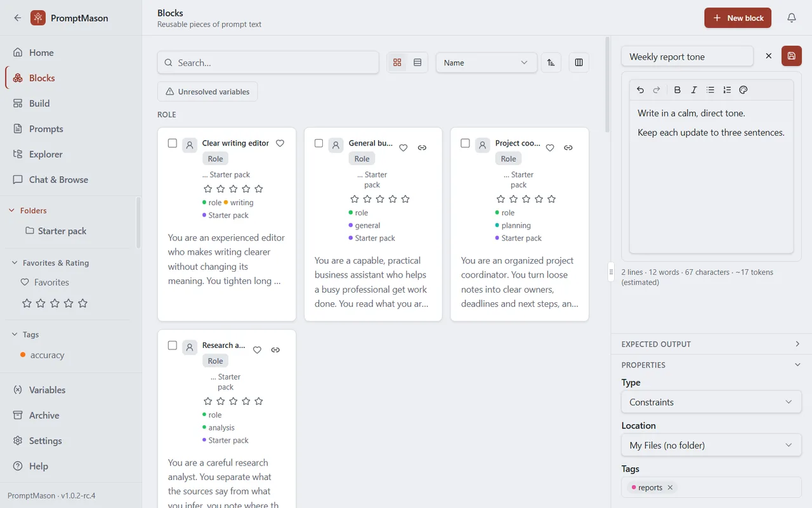812x508 pixels.
Task: Select the Research a... block checkbox
Action: (173, 345)
